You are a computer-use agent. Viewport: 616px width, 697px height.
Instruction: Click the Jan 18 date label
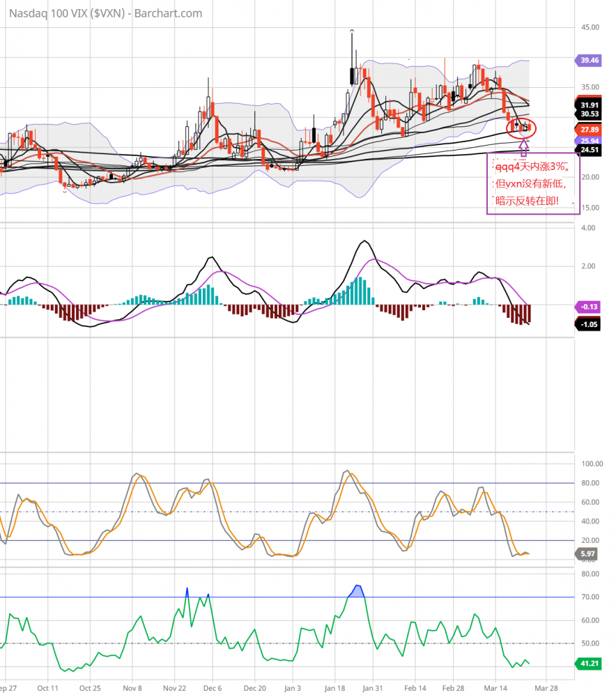click(x=336, y=687)
